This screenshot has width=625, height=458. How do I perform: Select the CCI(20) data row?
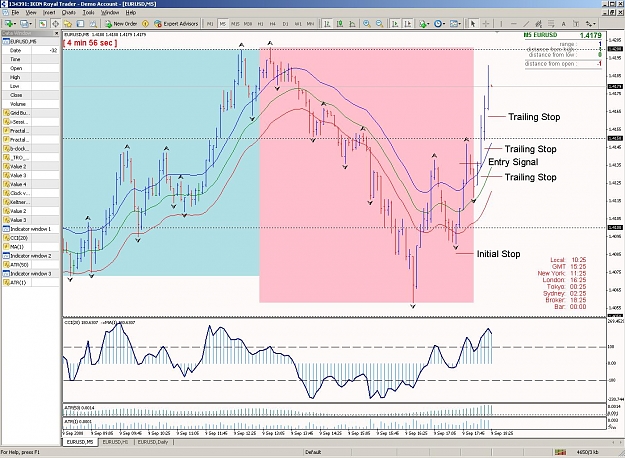pos(31,238)
